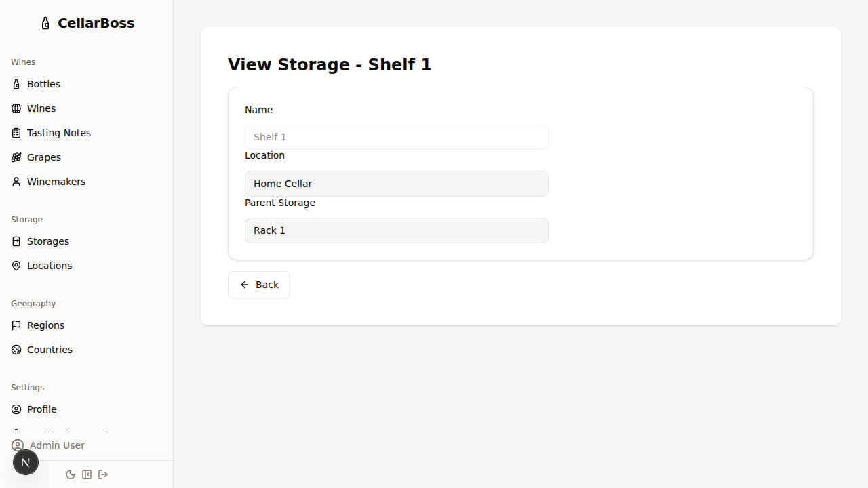Open Countries via the globe icon
The image size is (868, 488).
click(x=16, y=350)
